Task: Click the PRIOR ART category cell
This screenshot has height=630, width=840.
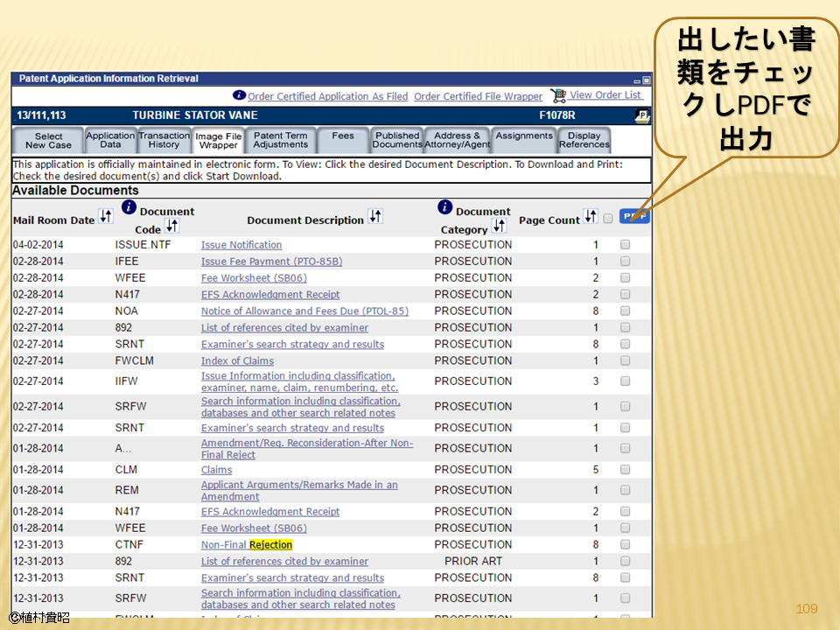Action: (473, 562)
